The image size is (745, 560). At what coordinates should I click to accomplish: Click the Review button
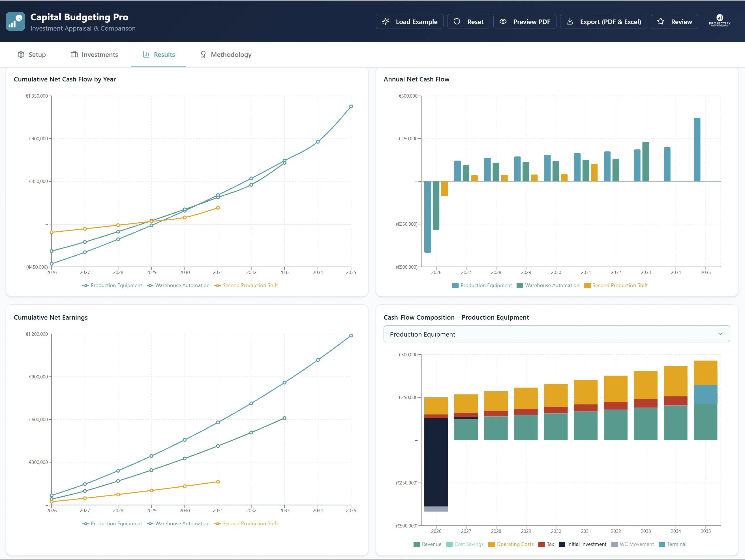click(674, 21)
